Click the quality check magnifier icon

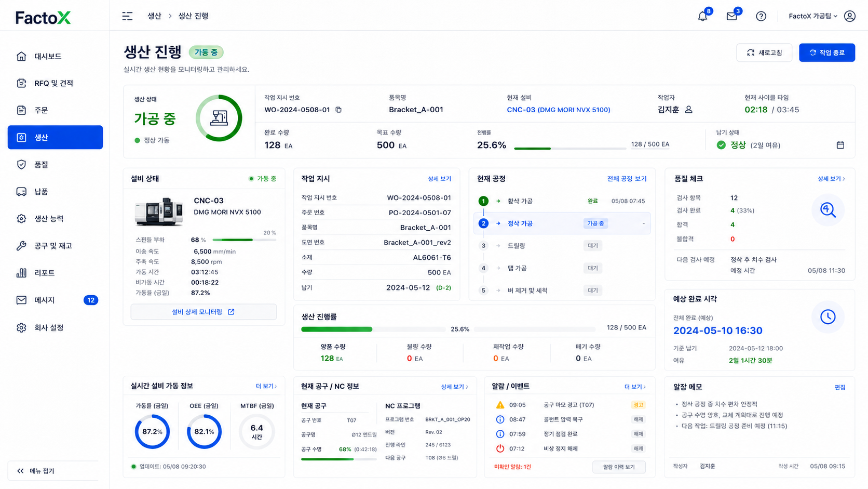click(x=828, y=210)
